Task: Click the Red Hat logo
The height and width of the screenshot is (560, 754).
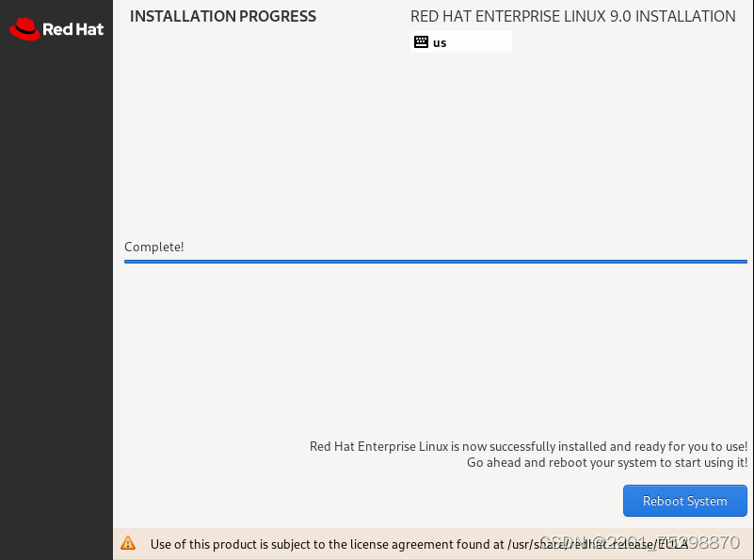Action: (x=56, y=28)
